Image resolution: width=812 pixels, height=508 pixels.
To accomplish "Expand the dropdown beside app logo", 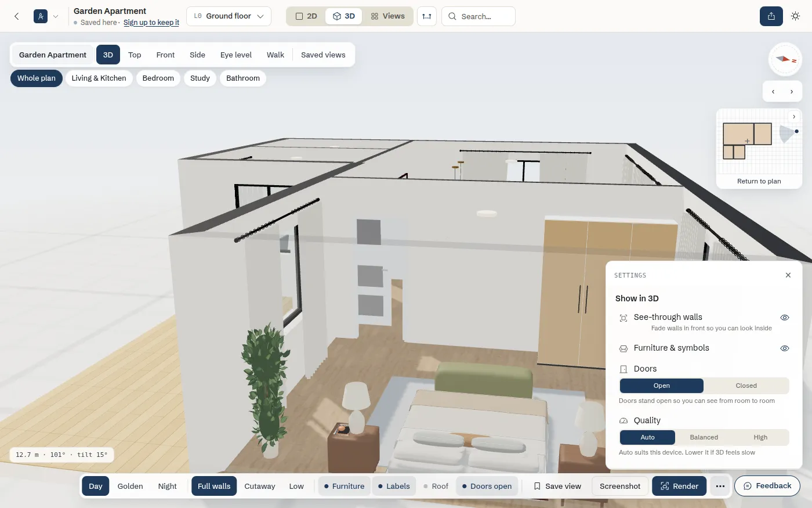I will coord(56,16).
